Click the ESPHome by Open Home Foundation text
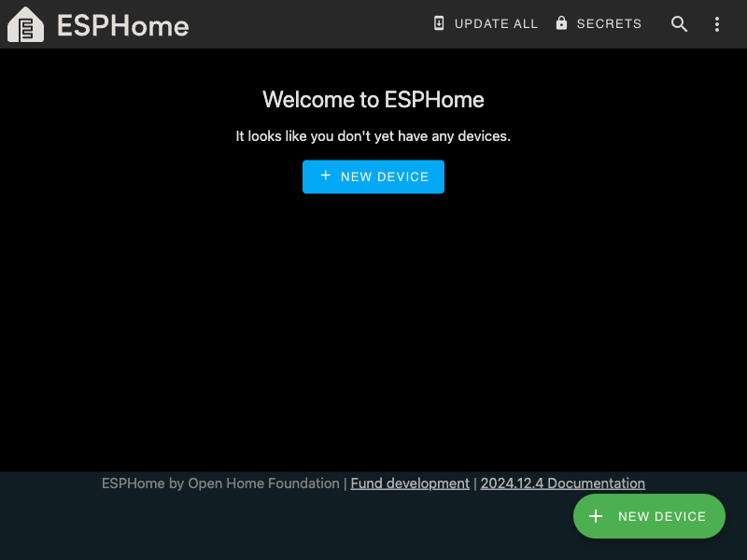 [220, 483]
